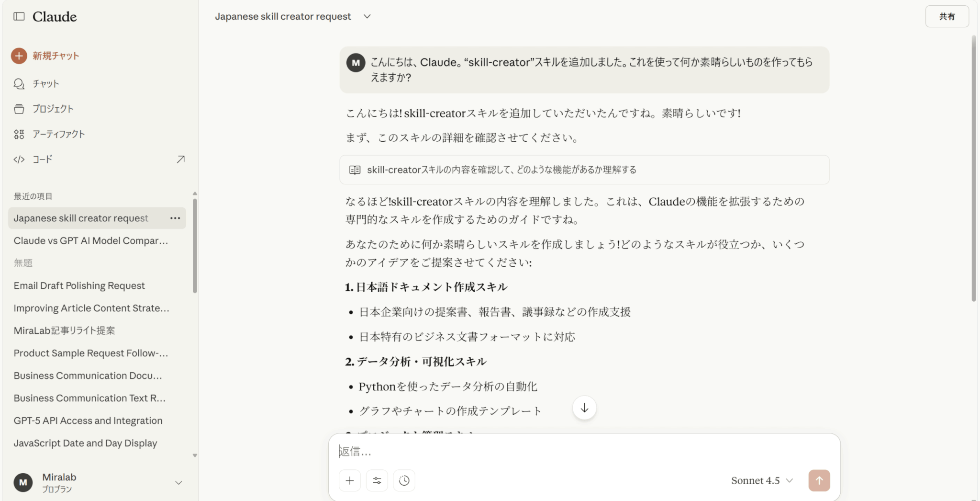The height and width of the screenshot is (501, 980).
Task: Open the tools settings sliders icon
Action: coord(377,480)
